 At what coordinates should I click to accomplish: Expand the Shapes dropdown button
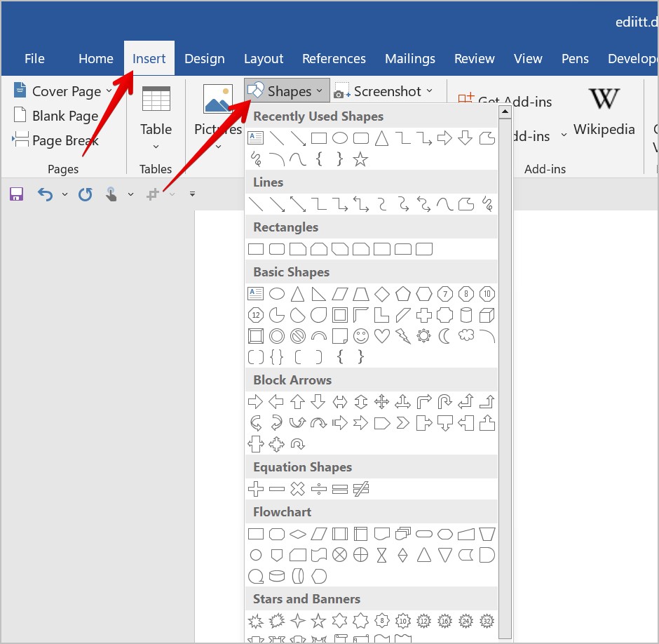(287, 91)
